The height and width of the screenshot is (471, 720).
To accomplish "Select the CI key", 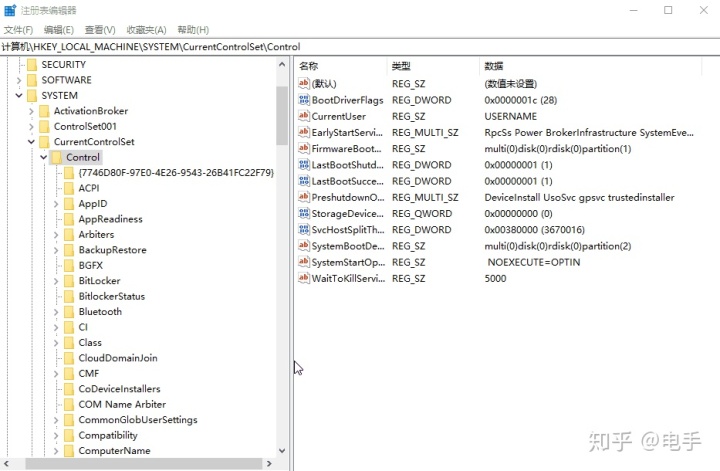I will [x=83, y=327].
